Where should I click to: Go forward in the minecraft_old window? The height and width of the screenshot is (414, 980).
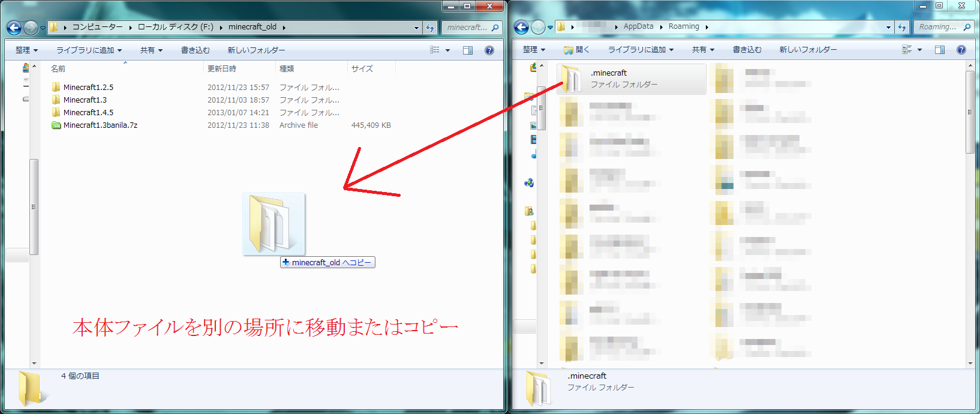pyautogui.click(x=31, y=28)
